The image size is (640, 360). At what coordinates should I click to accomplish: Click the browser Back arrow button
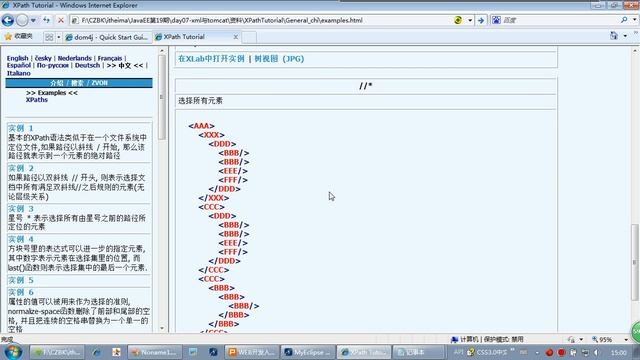point(8,20)
